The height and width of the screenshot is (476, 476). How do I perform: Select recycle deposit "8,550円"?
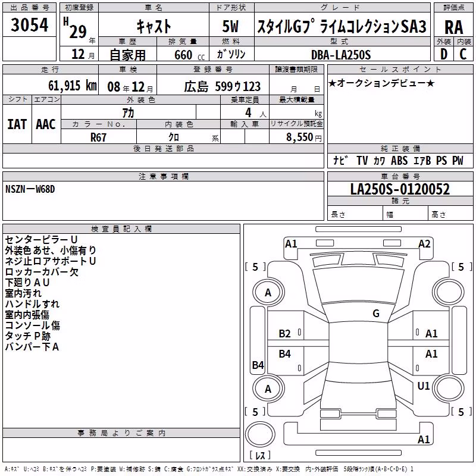click(x=304, y=137)
